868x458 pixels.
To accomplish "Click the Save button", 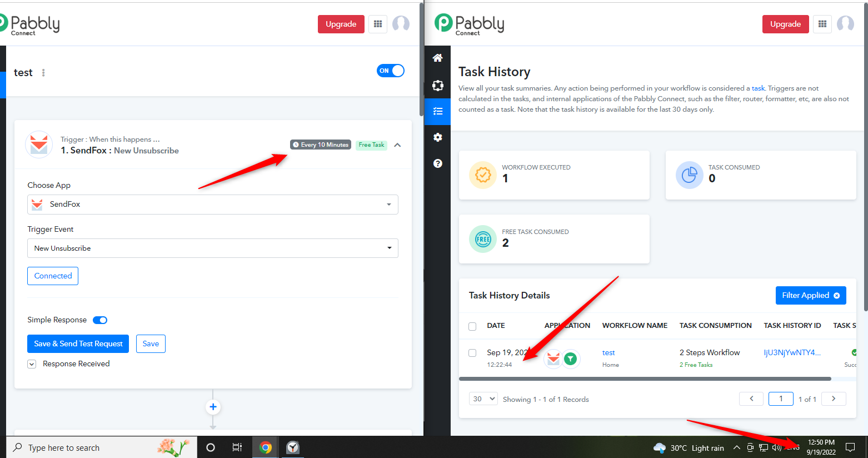I will pyautogui.click(x=151, y=343).
